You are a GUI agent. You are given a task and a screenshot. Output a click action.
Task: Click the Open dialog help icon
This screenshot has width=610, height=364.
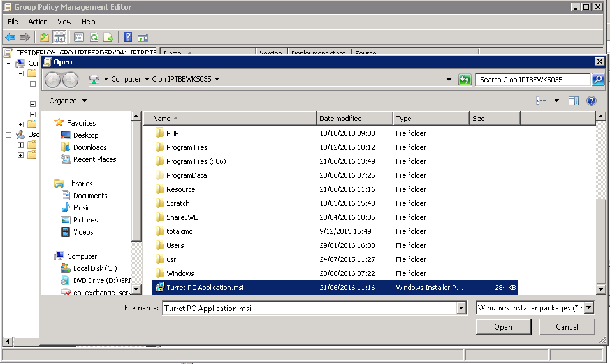point(592,101)
